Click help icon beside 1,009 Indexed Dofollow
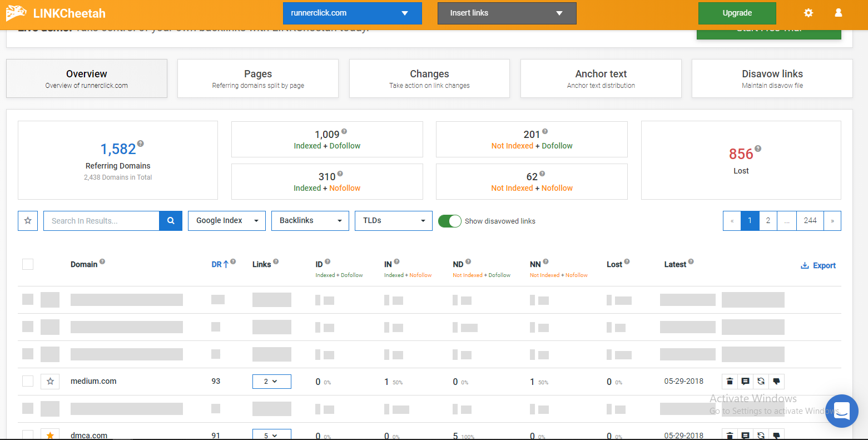Screen dimensions: 868x440 tap(344, 131)
